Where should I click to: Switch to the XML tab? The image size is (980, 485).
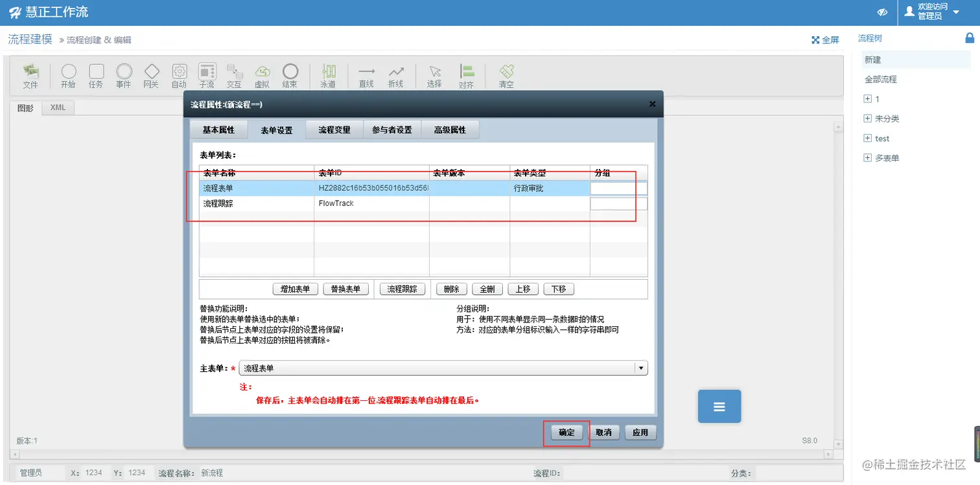[58, 107]
